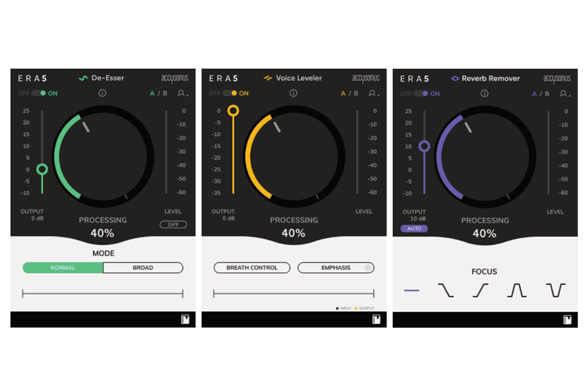Enable BREATH CONTROL on Voice Leveler

252,268
